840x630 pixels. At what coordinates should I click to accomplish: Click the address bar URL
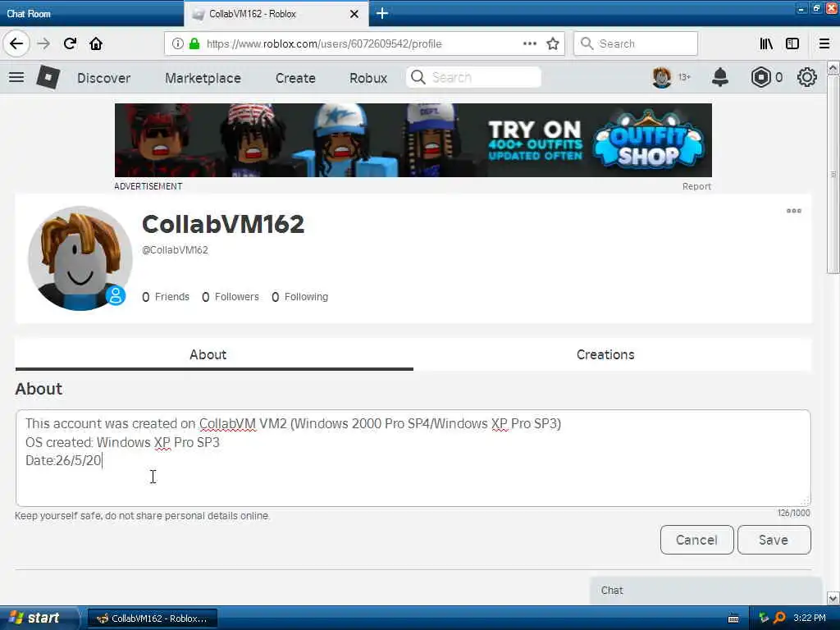pyautogui.click(x=324, y=44)
